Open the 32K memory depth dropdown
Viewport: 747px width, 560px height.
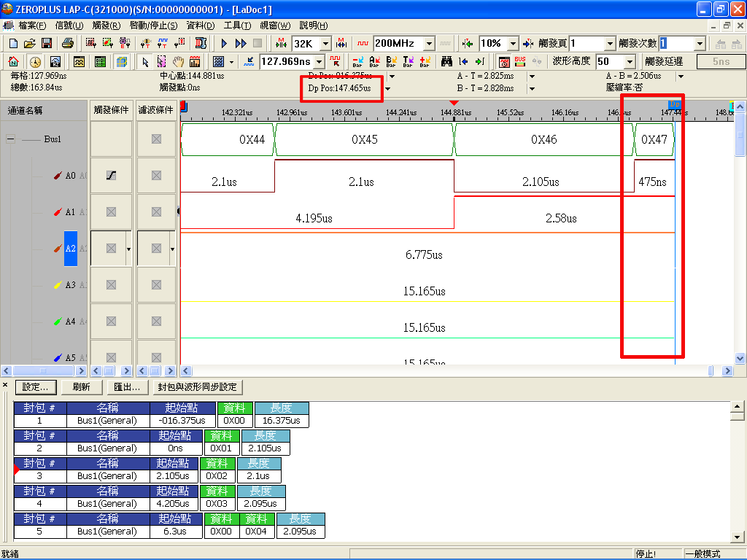325,44
